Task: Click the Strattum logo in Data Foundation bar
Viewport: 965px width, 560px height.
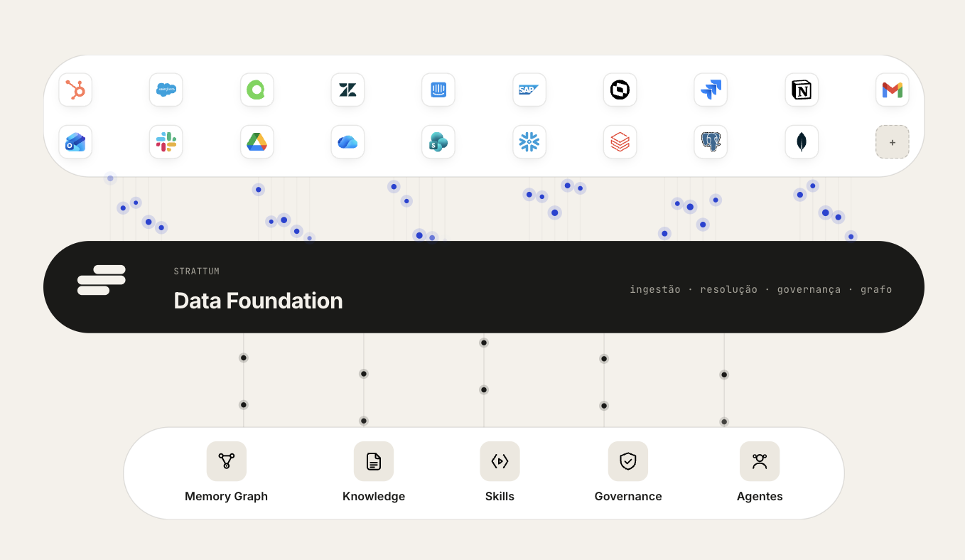Action: [102, 280]
